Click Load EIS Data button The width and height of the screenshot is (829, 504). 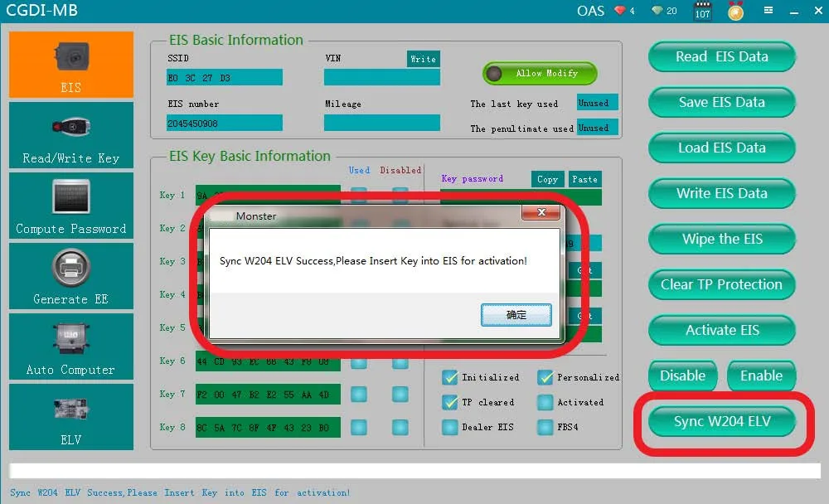[722, 148]
